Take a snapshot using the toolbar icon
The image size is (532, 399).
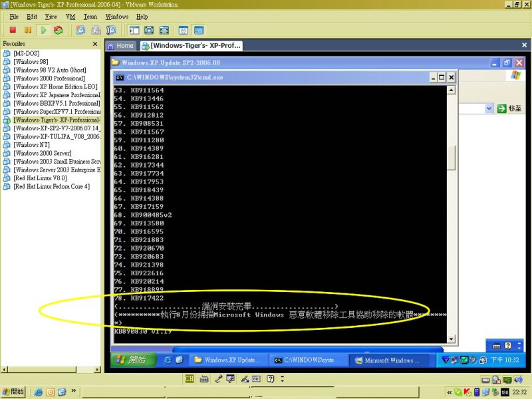pos(80,30)
